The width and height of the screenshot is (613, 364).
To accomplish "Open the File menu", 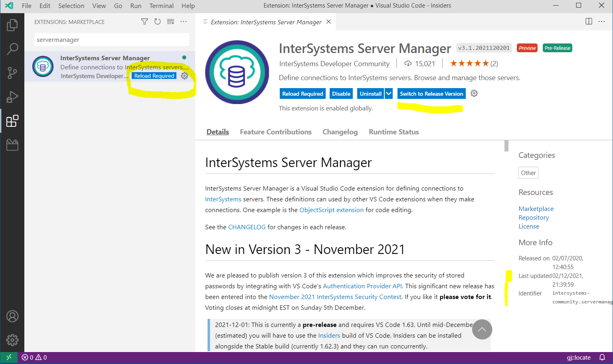I will pos(27,6).
